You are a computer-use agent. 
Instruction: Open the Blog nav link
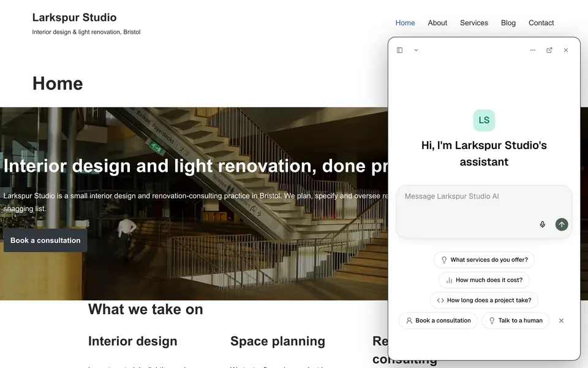click(x=508, y=23)
